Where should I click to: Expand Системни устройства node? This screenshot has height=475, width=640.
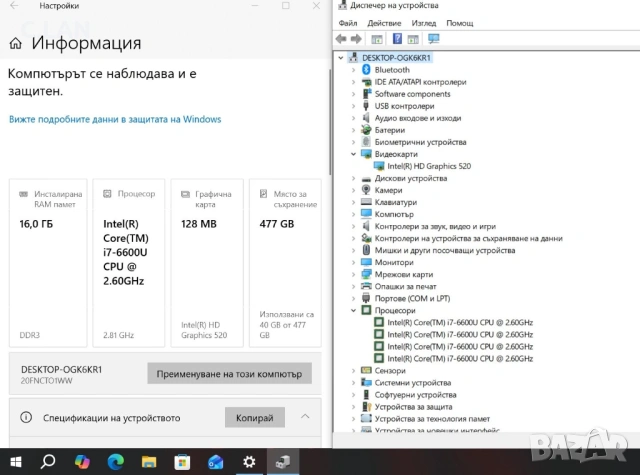click(x=353, y=382)
